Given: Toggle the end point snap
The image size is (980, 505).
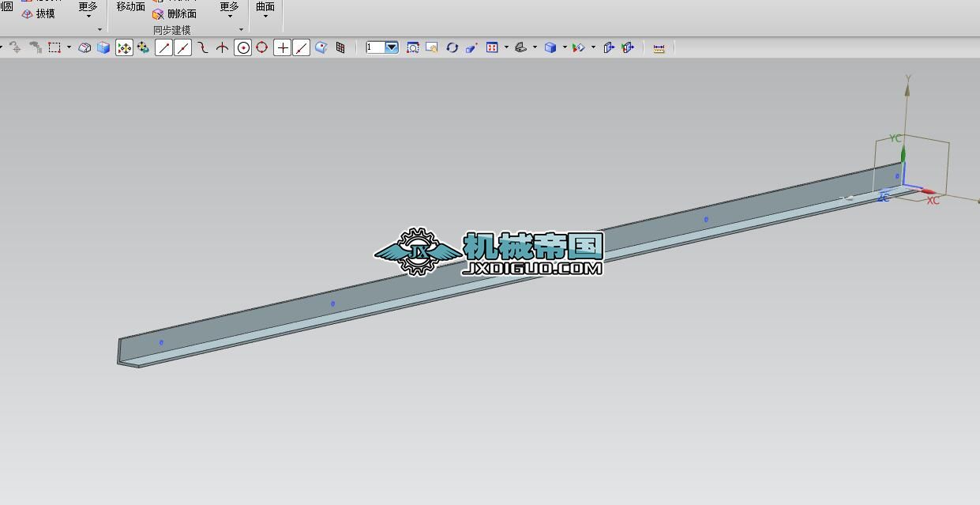Looking at the screenshot, I should pyautogui.click(x=163, y=47).
